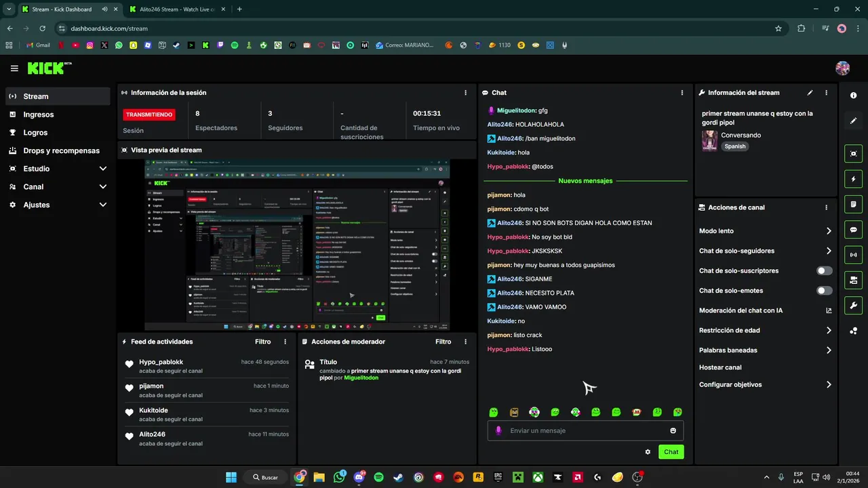
Task: Open the Palabras baneadas options arrow
Action: point(829,350)
